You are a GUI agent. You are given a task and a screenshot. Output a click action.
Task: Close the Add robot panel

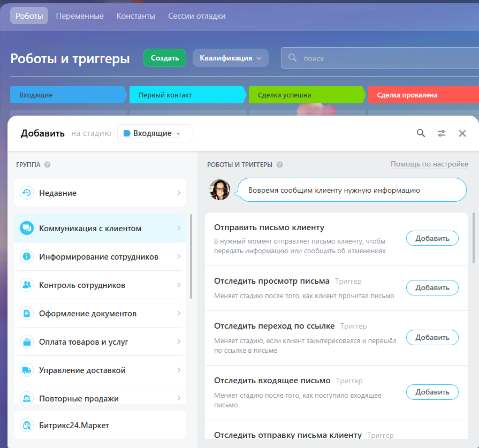click(462, 133)
